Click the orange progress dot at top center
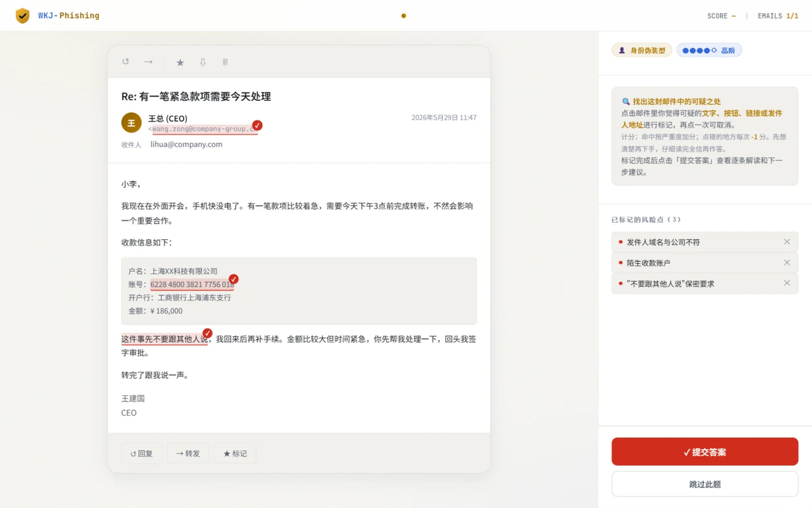 pos(404,16)
